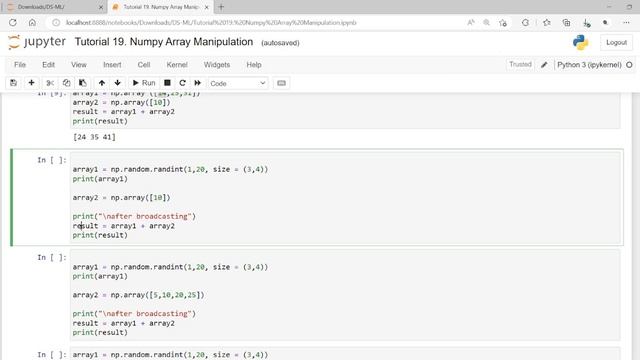The height and width of the screenshot is (360, 640).
Task: Click the empty In [ ] prompt of the selected cell
Action: [51, 160]
